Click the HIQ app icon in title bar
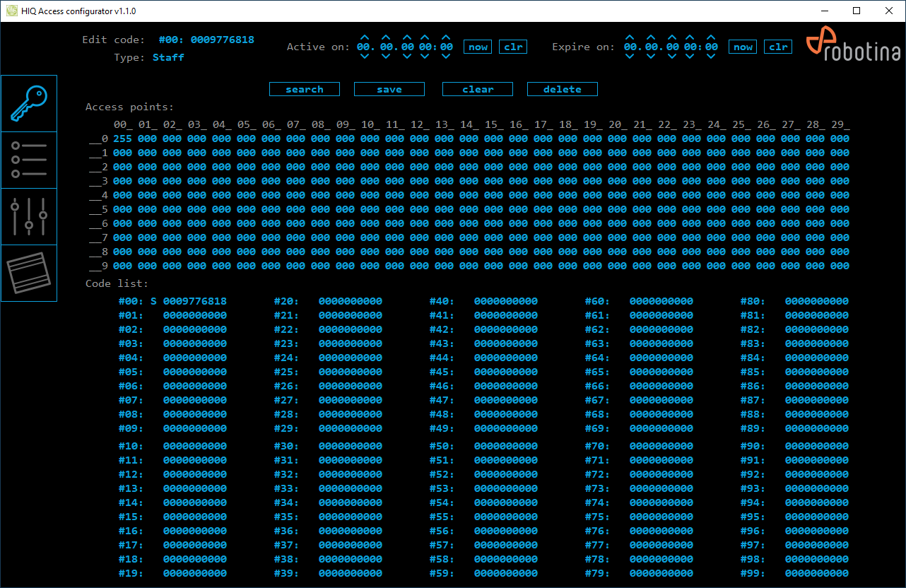The width and height of the screenshot is (906, 588). [x=11, y=11]
